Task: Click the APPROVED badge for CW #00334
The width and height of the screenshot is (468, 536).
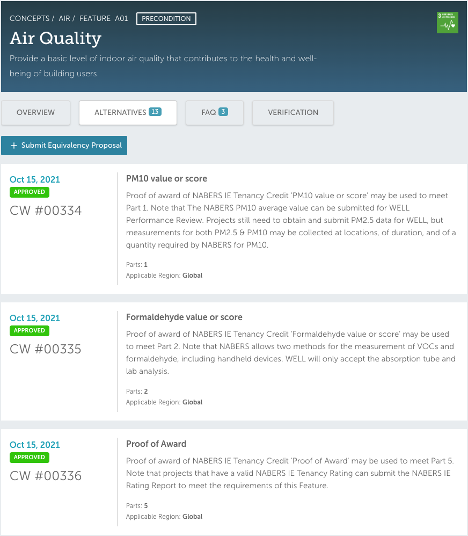Action: point(29,192)
